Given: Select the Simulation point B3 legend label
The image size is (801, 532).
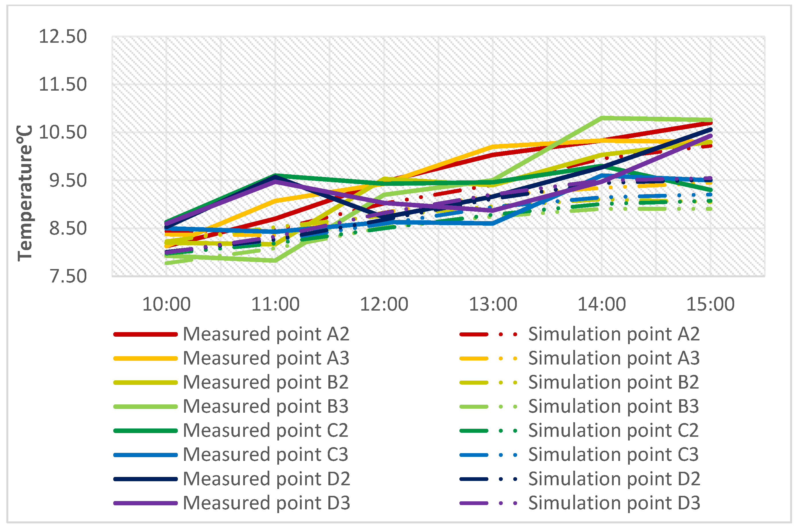Looking at the screenshot, I should click(x=613, y=406).
